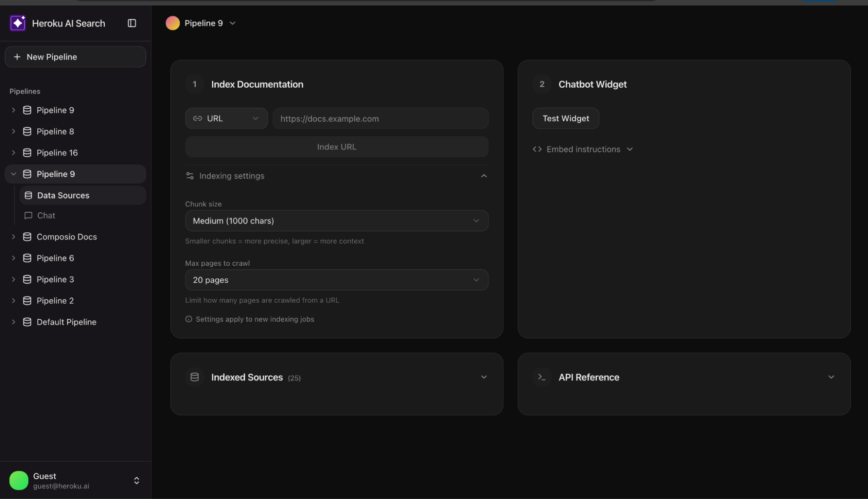
Task: Click the database icon beside Indexed Sources
Action: point(194,377)
